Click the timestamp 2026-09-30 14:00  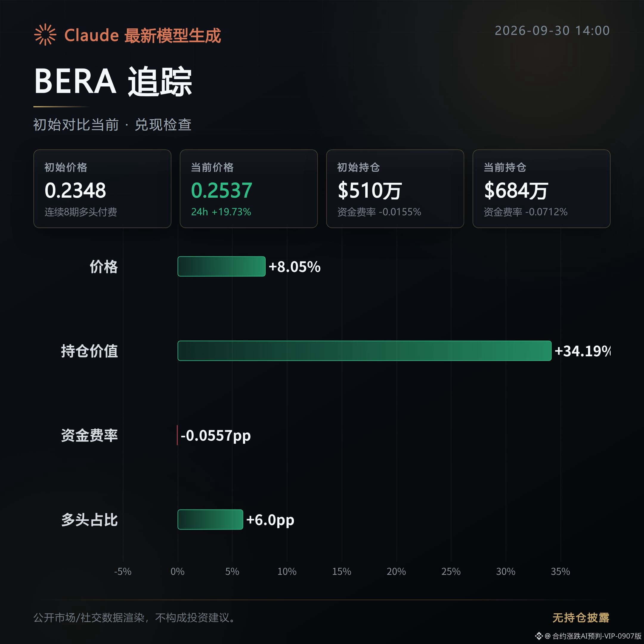pyautogui.click(x=552, y=31)
